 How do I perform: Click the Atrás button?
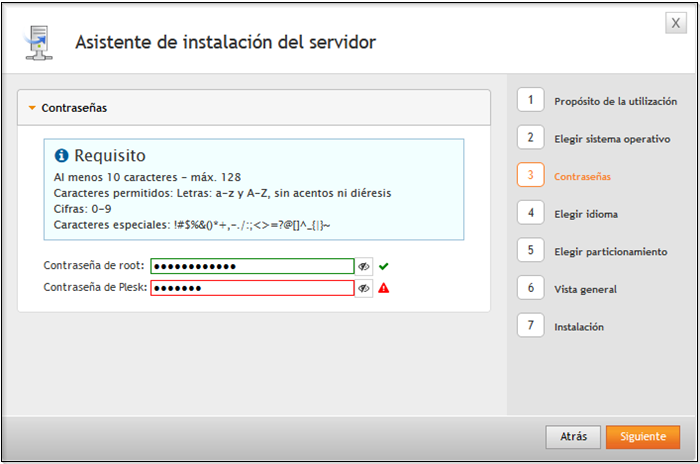(x=573, y=437)
